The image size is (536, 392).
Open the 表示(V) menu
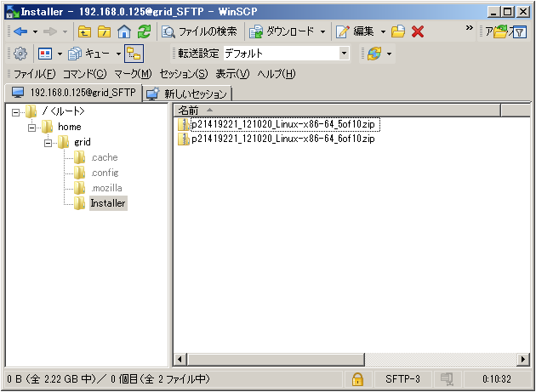232,74
